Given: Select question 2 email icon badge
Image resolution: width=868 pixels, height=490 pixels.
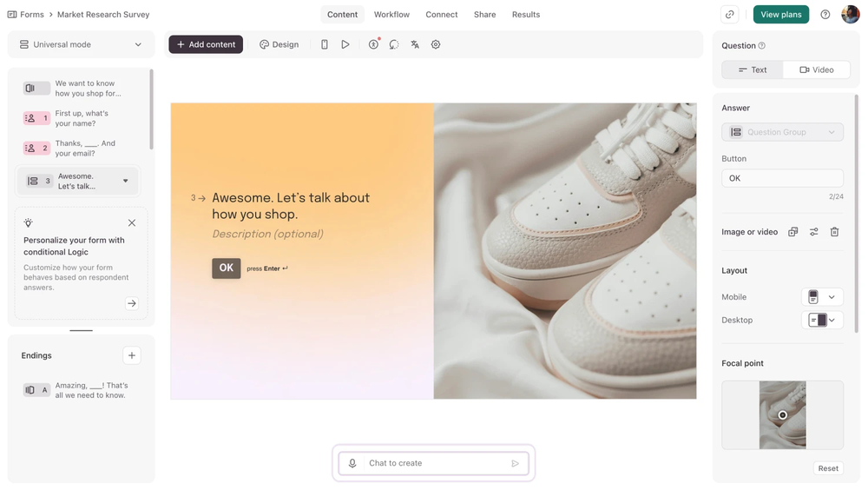Looking at the screenshot, I should (x=36, y=148).
